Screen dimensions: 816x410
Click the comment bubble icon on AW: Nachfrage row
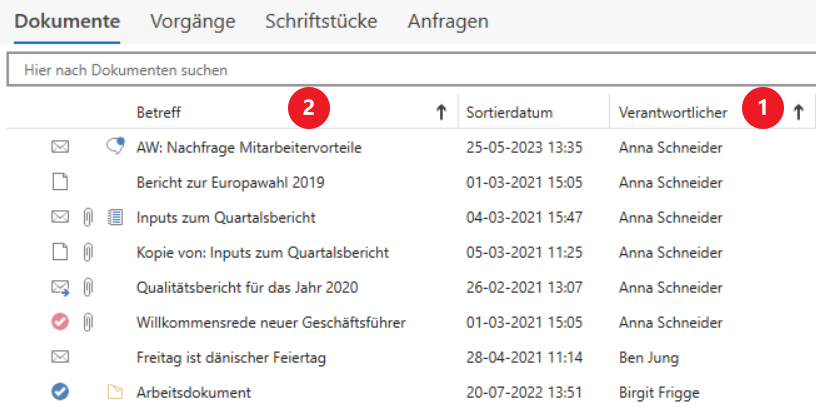click(114, 148)
